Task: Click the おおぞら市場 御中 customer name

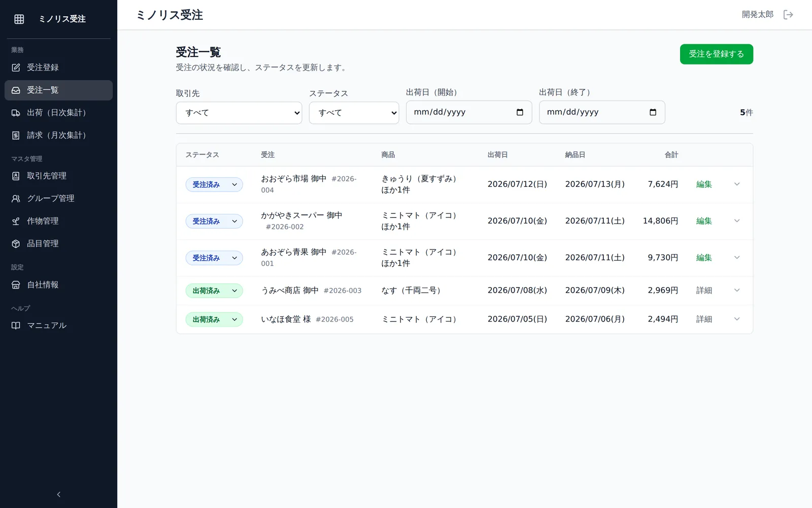Action: click(x=294, y=179)
